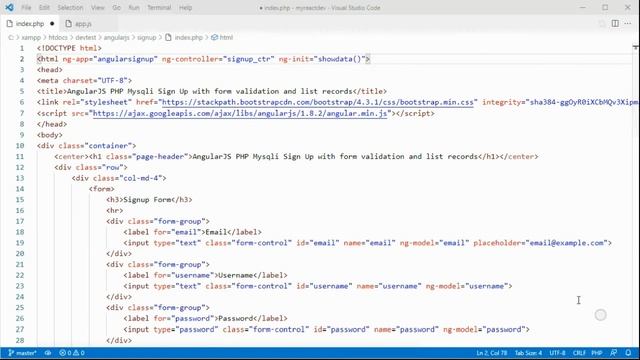Screen dimensions: 640x360
Task: Click the <label for="username"> line
Action: coord(205,275)
